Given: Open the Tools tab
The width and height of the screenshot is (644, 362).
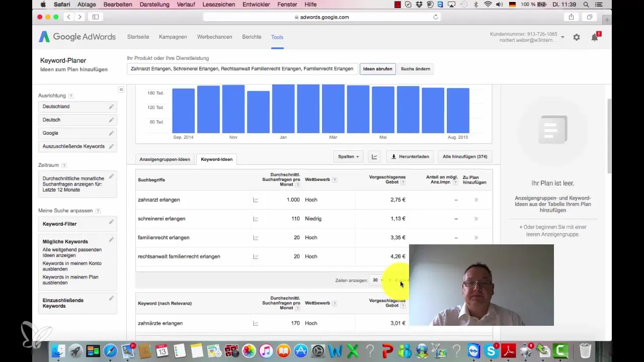Looking at the screenshot, I should tap(277, 37).
